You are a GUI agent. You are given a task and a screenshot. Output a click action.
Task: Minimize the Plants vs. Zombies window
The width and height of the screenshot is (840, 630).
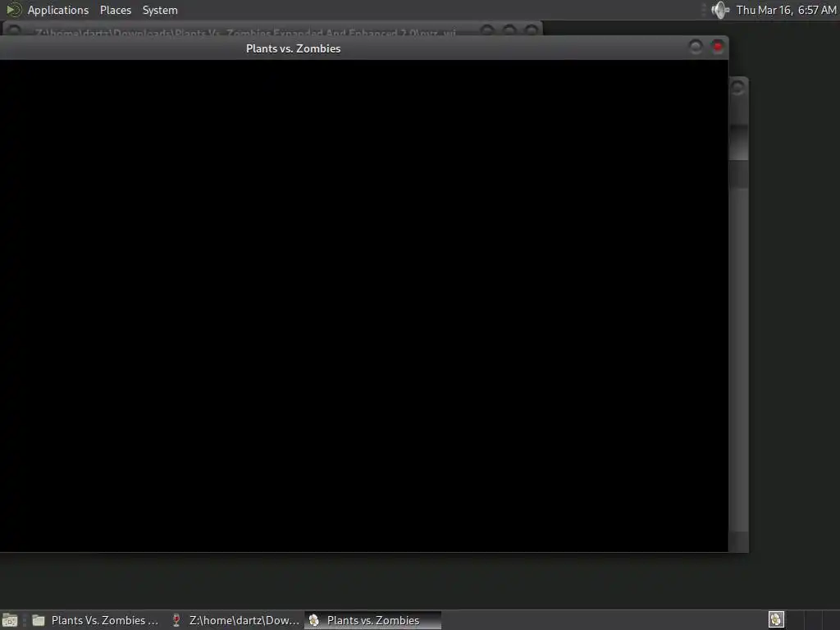[696, 47]
